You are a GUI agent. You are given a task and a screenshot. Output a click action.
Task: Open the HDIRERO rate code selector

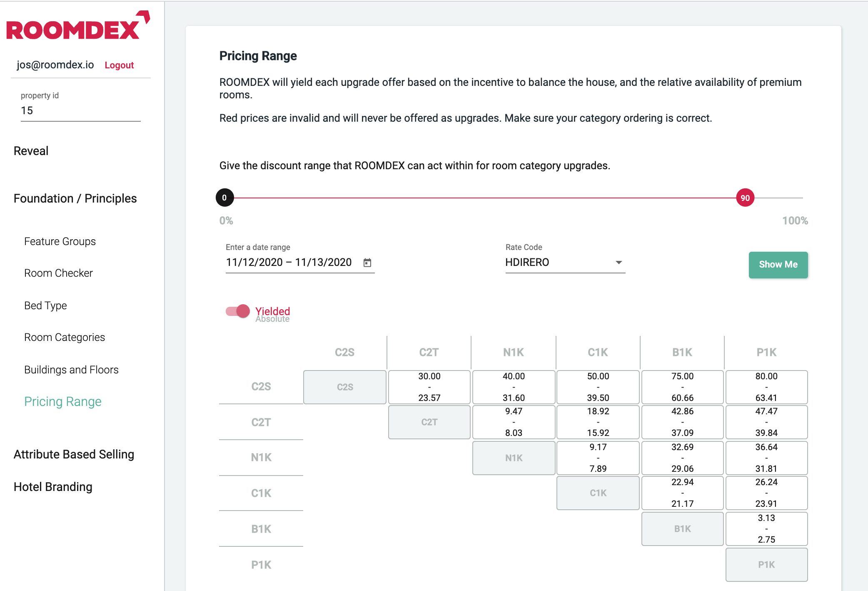click(565, 263)
